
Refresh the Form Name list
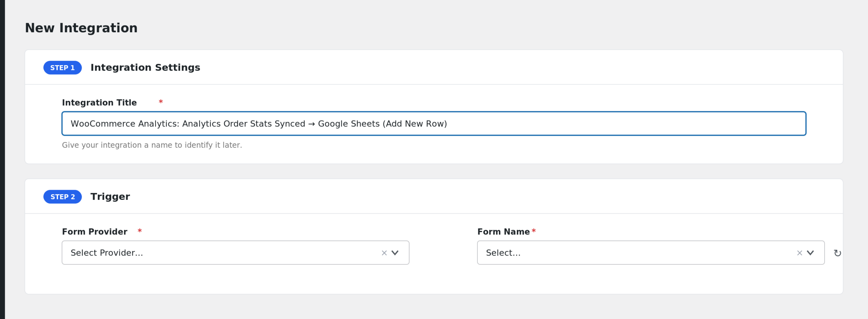tap(837, 253)
